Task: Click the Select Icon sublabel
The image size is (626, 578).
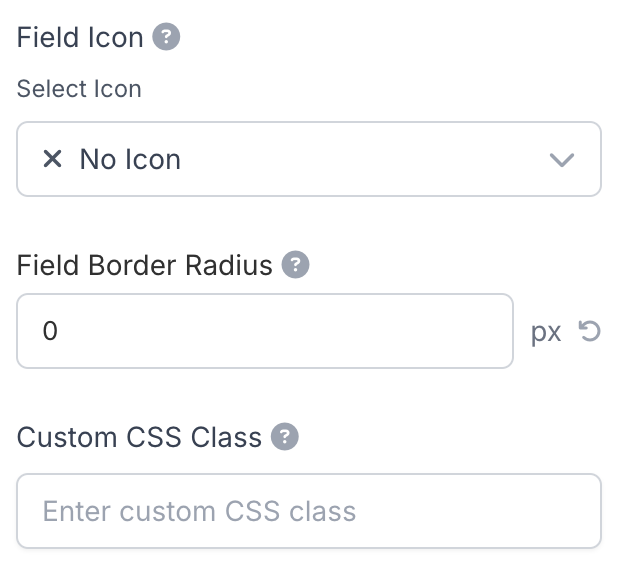Action: point(79,89)
